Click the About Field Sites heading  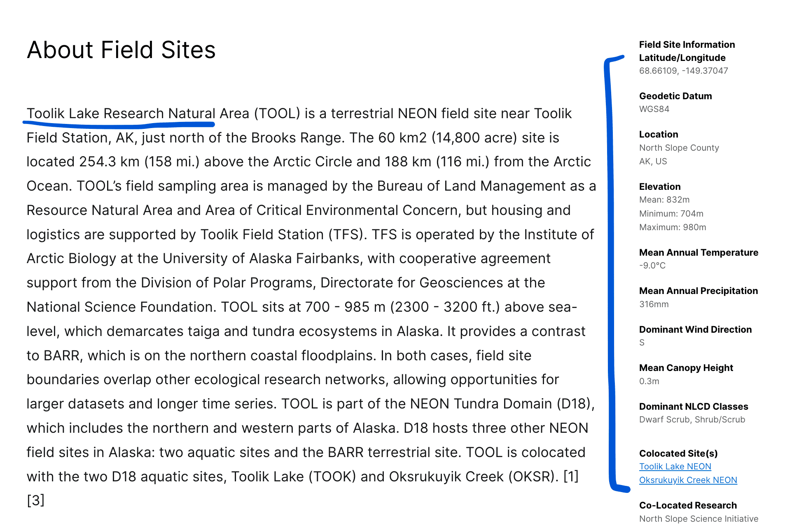[121, 50]
